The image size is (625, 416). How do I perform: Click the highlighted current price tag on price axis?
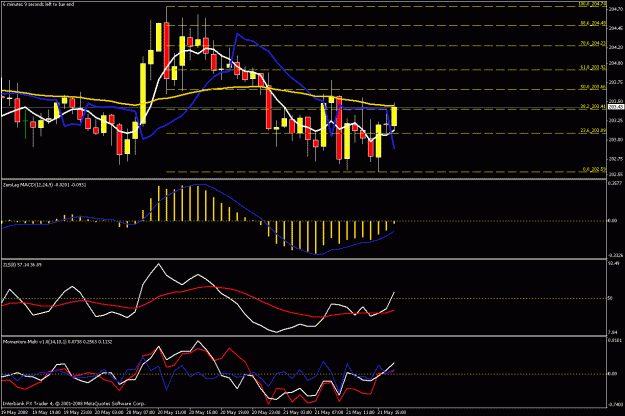tap(615, 107)
